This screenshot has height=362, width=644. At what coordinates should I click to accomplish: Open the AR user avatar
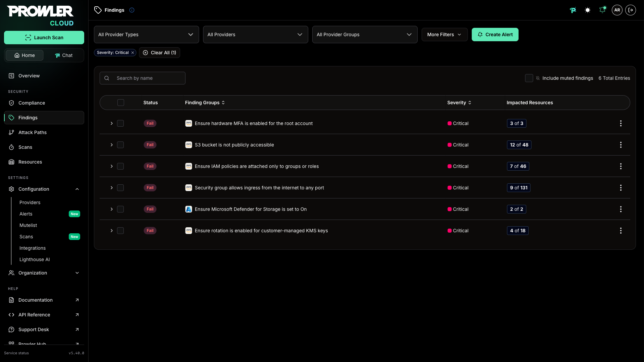pos(617,10)
